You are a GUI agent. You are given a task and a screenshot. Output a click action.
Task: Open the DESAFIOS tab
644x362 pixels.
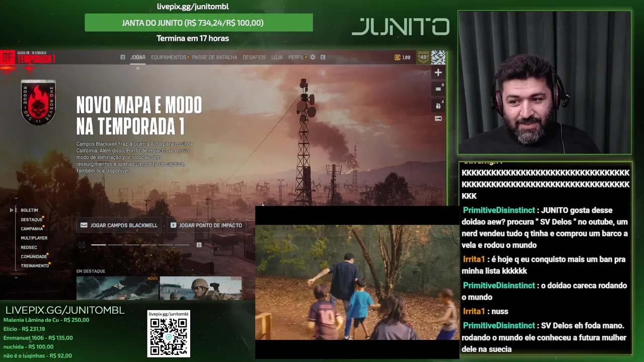click(254, 57)
